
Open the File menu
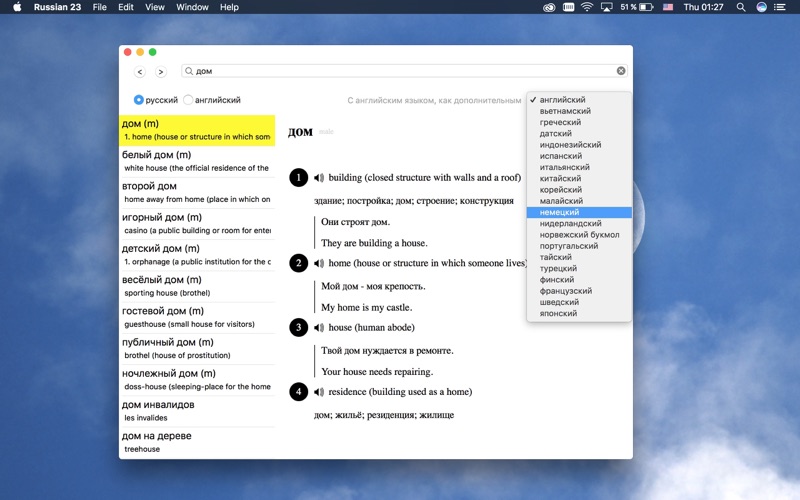click(x=99, y=7)
